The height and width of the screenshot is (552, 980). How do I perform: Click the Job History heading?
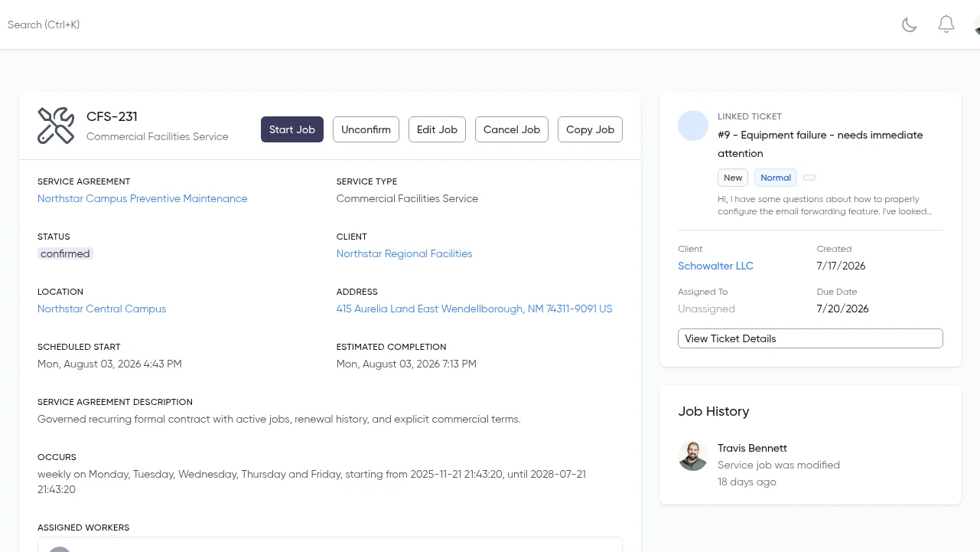[x=714, y=411]
